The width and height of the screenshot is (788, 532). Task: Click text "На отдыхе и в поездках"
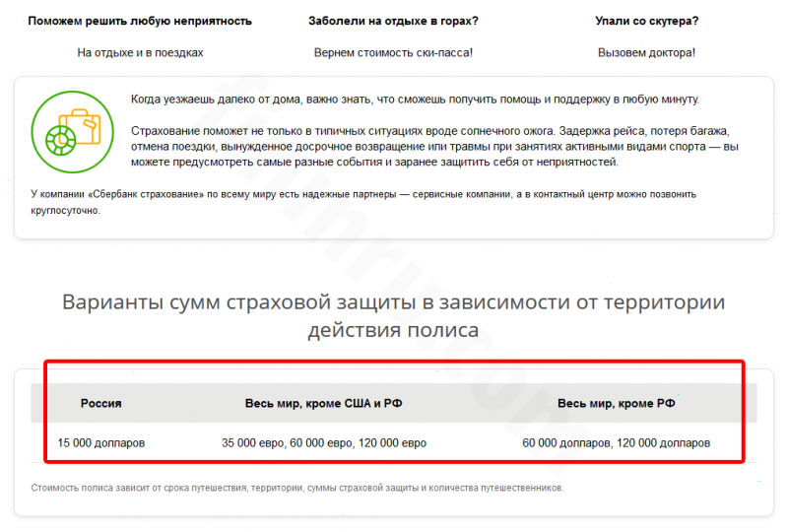pyautogui.click(x=140, y=53)
